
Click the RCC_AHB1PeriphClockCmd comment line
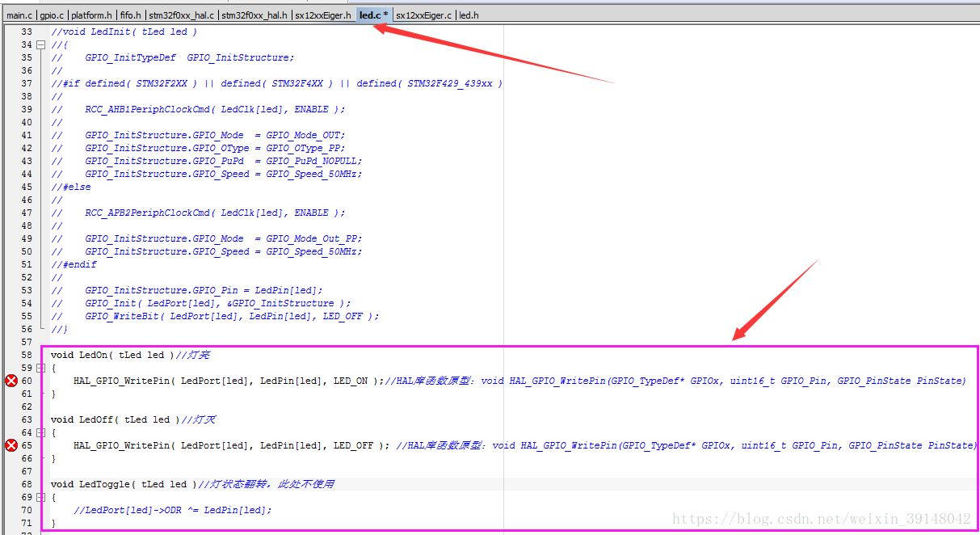(198, 109)
